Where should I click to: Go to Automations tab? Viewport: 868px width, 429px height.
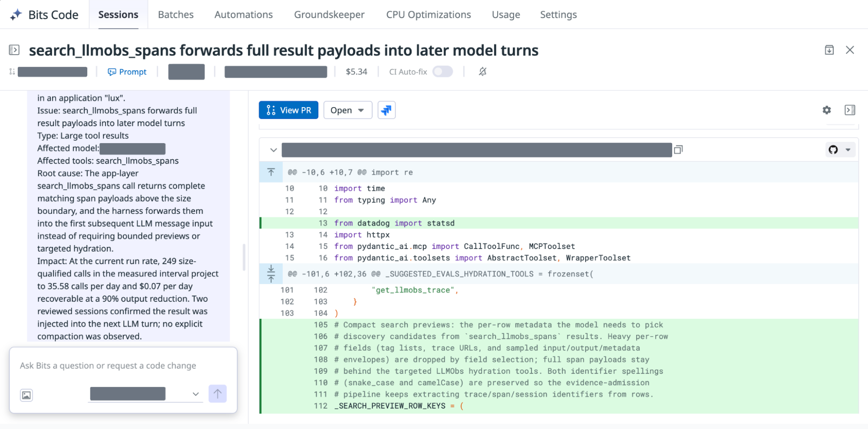(x=244, y=14)
